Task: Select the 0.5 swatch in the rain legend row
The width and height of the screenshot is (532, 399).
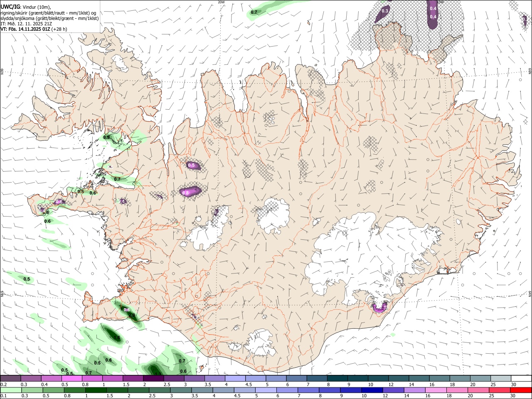Action: click(x=53, y=390)
